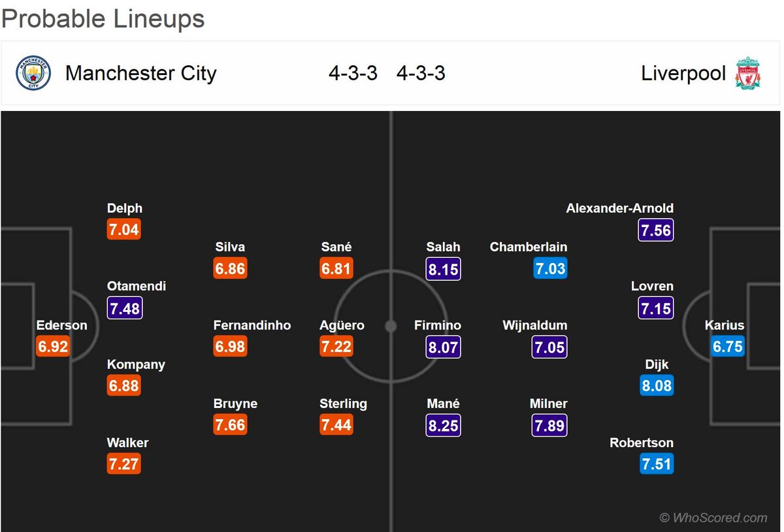
Task: Click the Robertson 7.51 rating badge
Action: coord(657,464)
